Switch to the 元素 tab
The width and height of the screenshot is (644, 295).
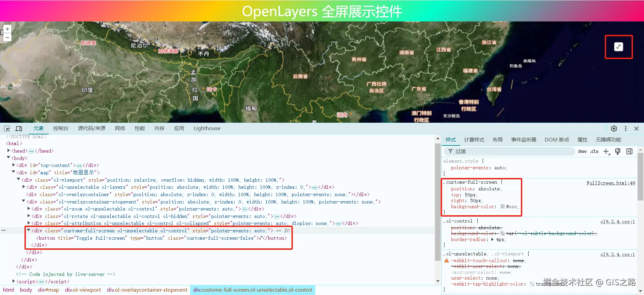point(39,128)
